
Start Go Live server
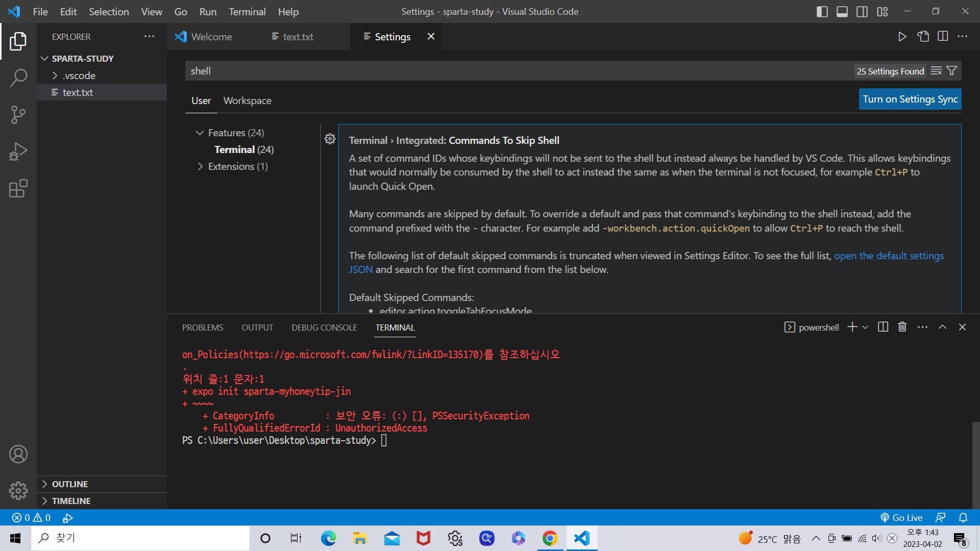coord(901,517)
